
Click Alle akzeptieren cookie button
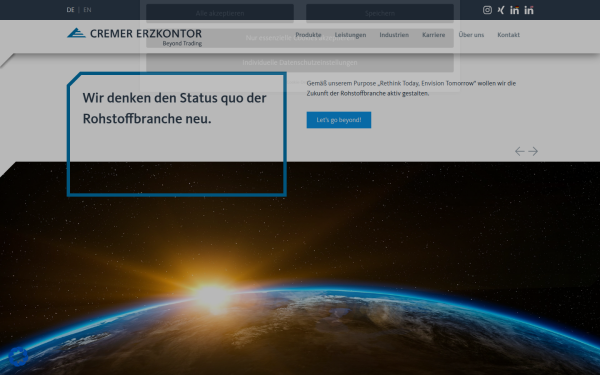tap(220, 13)
